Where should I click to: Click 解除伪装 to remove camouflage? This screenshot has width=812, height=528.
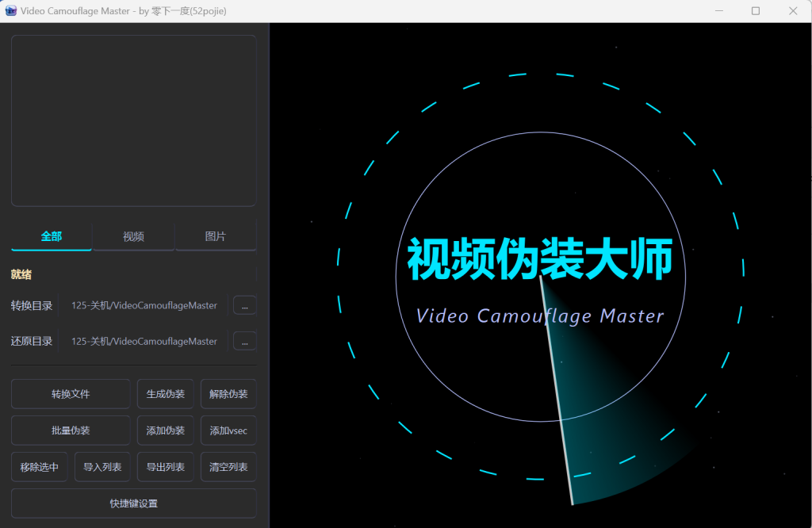click(x=228, y=393)
